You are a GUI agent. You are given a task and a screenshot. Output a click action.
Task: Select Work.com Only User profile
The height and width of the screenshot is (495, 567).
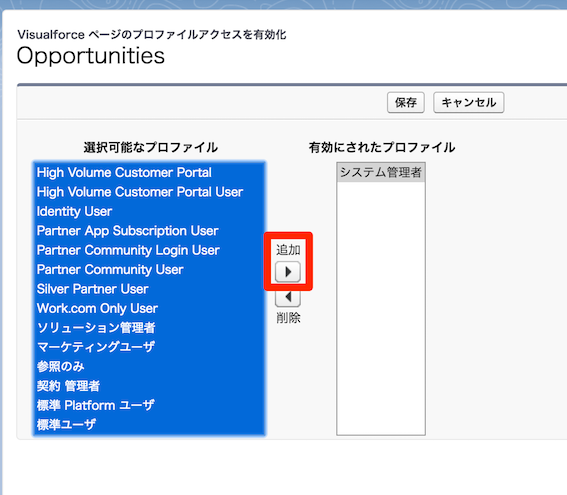pyautogui.click(x=149, y=308)
